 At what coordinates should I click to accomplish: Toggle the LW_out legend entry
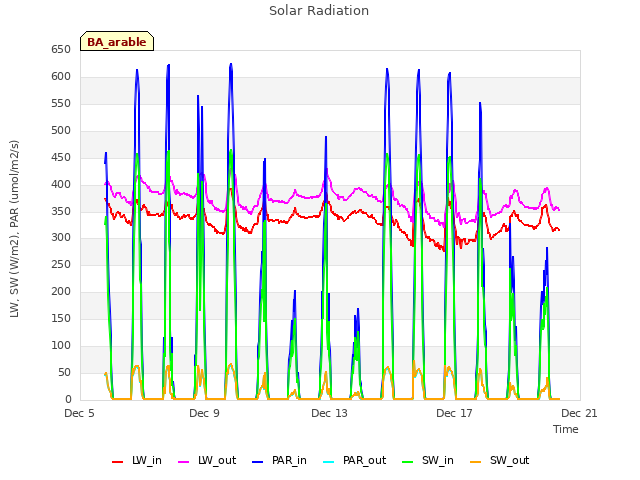(207, 461)
